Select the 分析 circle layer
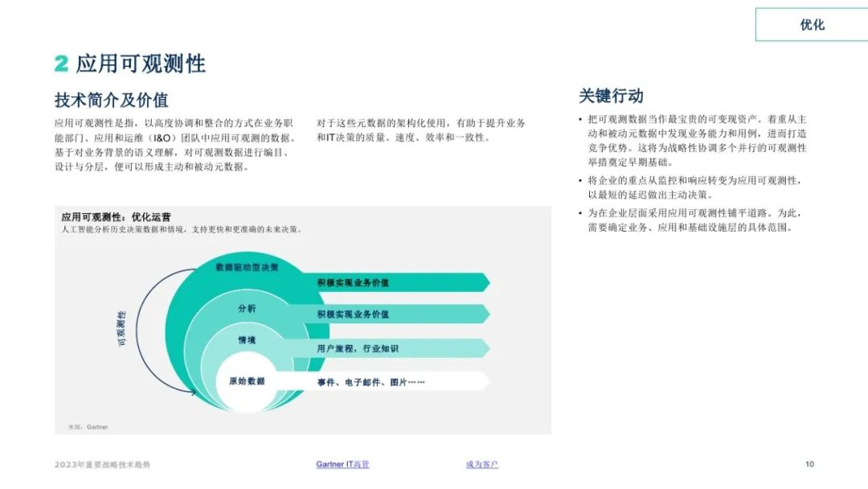 247,309
